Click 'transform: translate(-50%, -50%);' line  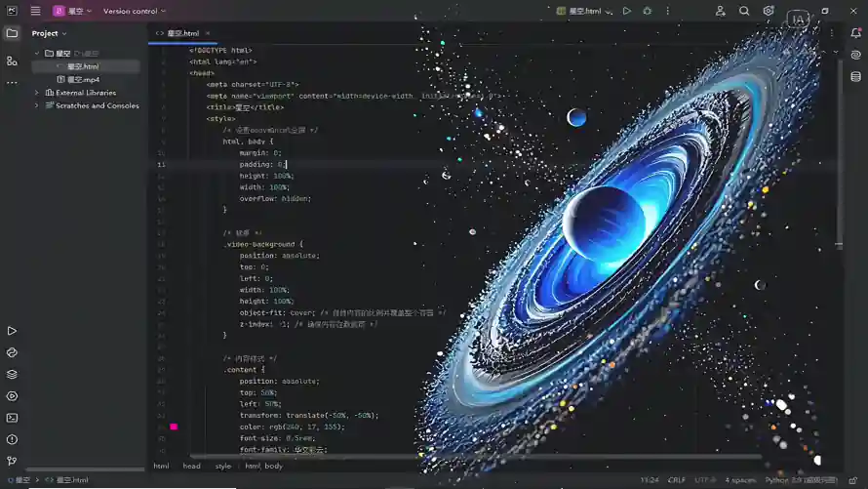(x=309, y=416)
